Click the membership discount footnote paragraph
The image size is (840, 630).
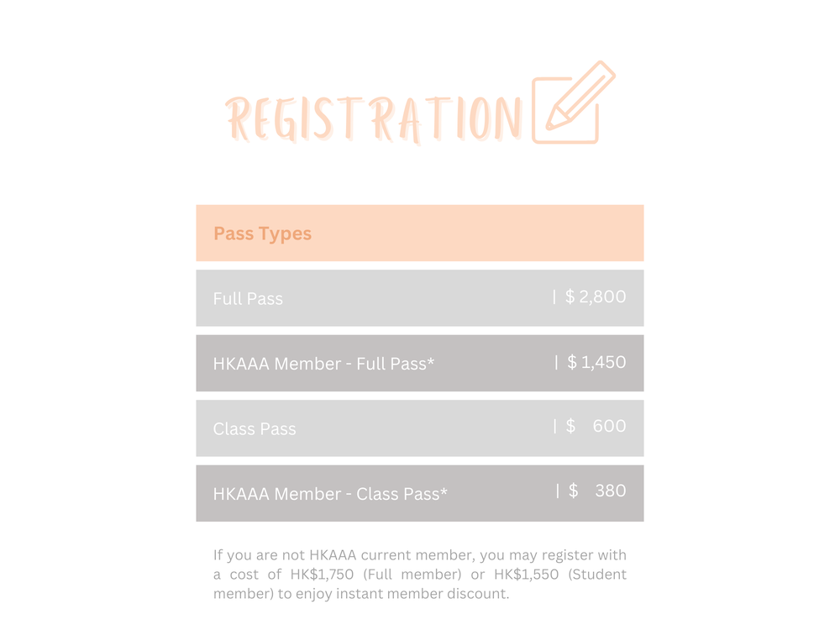coord(420,575)
